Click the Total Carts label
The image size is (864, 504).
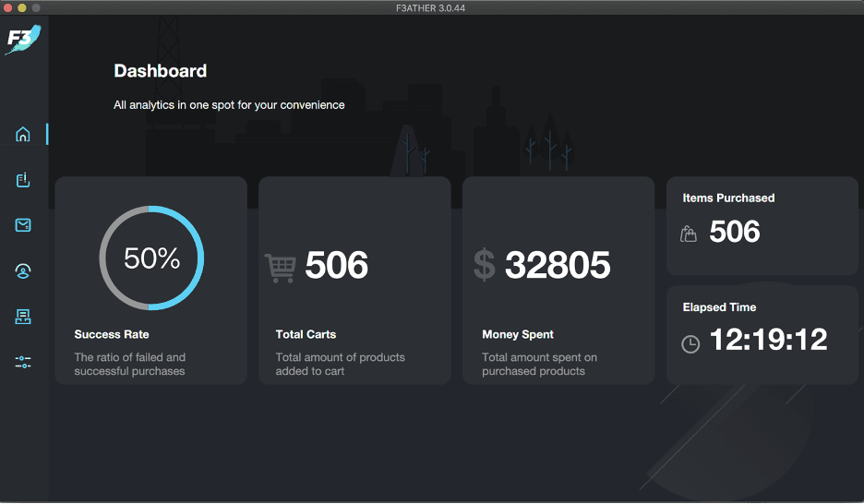click(x=306, y=334)
